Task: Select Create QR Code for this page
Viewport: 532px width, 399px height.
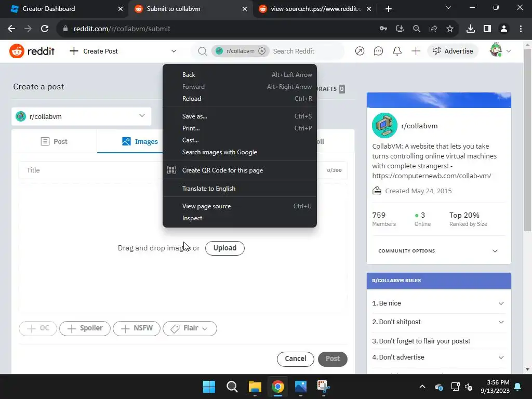Action: 240,170
